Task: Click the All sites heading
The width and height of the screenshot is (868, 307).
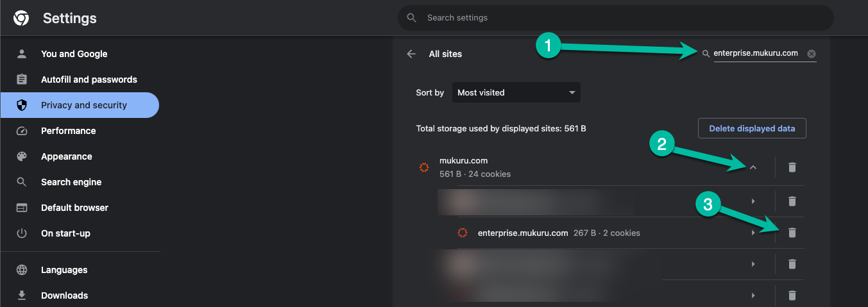Action: click(445, 54)
